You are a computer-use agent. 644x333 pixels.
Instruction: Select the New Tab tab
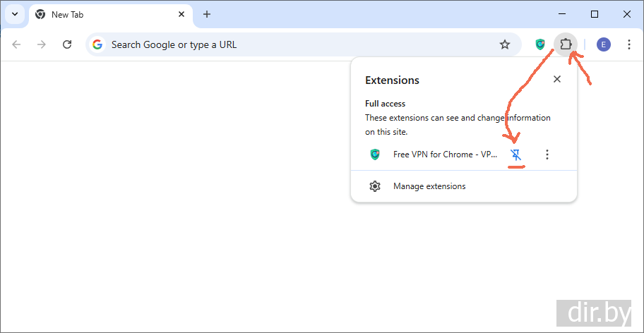99,14
